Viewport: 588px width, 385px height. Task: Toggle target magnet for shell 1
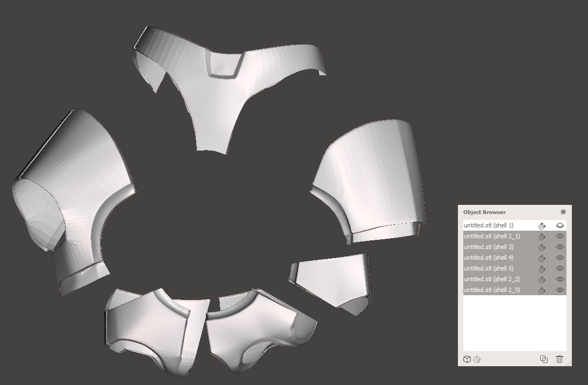(541, 225)
